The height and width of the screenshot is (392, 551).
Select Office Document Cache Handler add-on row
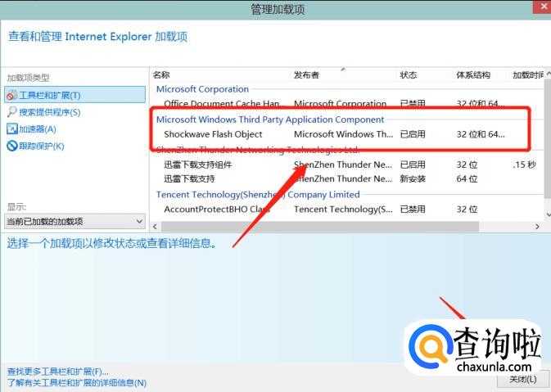click(346, 104)
